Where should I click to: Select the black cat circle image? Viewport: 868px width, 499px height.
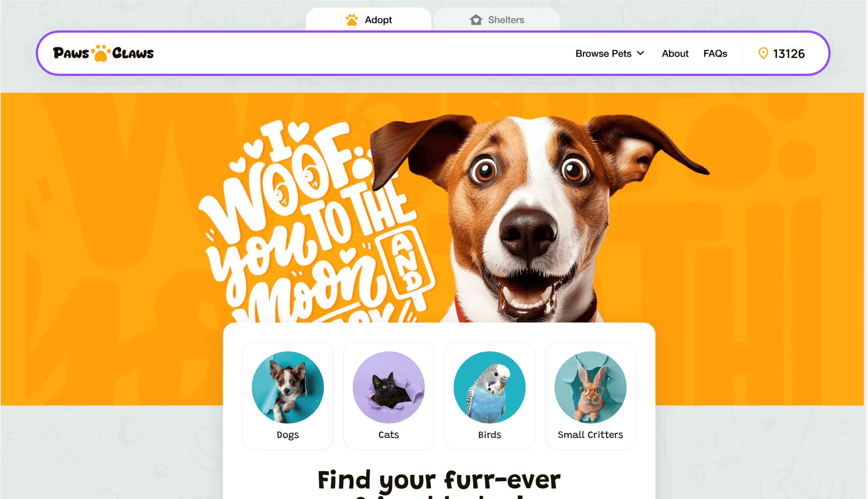pos(389,388)
